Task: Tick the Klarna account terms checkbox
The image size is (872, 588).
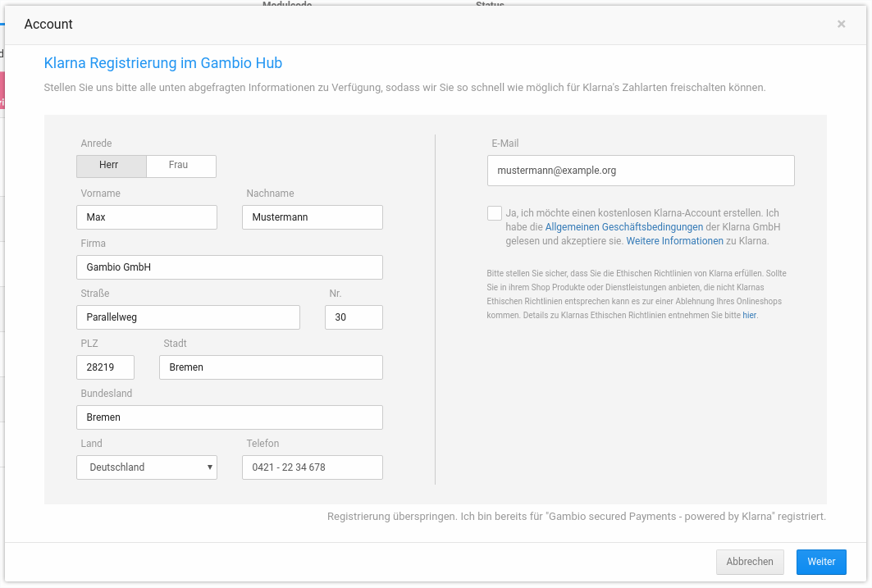Action: point(494,213)
